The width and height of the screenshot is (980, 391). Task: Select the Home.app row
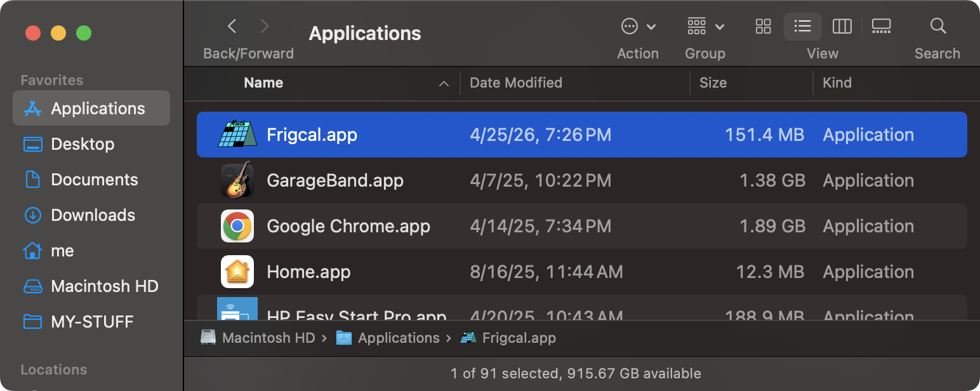[x=582, y=272]
